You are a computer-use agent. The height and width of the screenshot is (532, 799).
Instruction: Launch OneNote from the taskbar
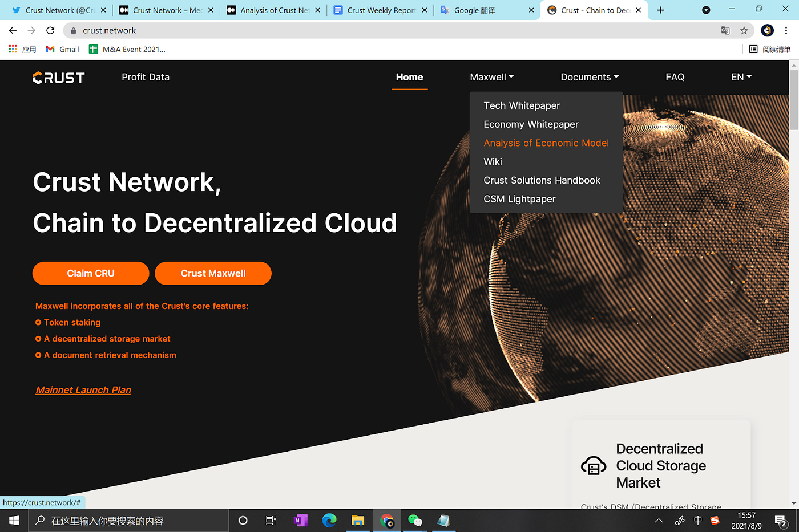[x=301, y=521]
